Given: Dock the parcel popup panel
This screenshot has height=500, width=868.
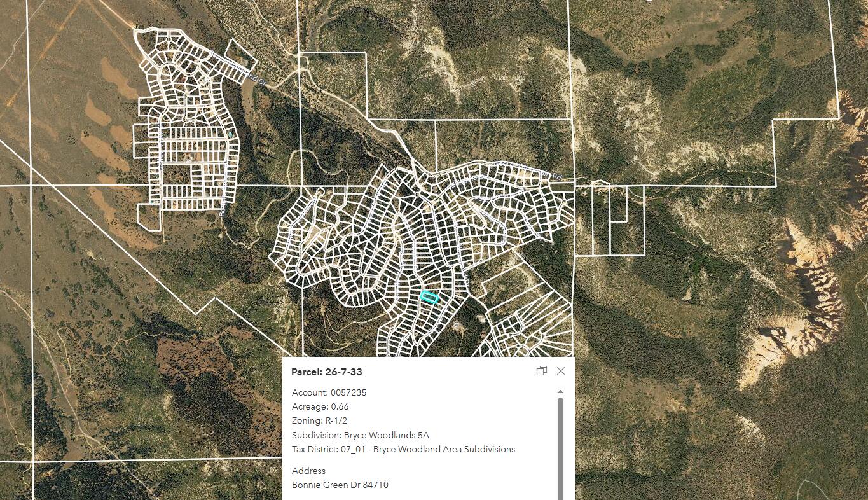Looking at the screenshot, I should (x=541, y=371).
